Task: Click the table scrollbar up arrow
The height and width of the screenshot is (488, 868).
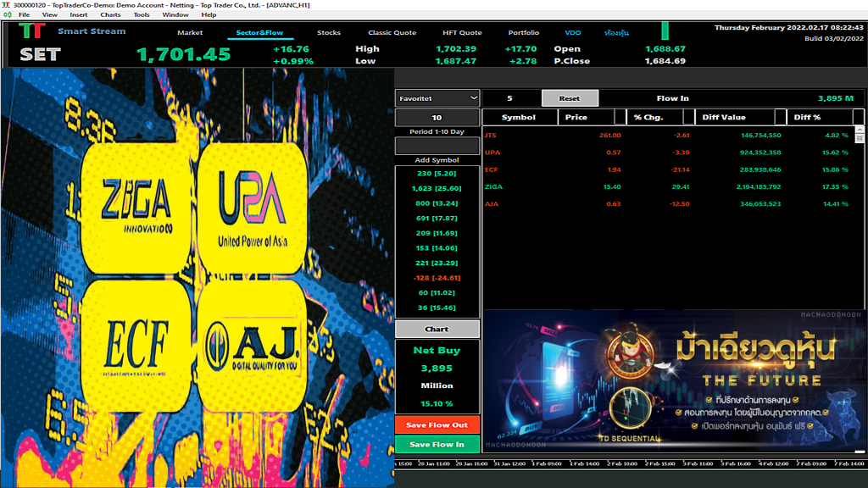Action: point(860,130)
